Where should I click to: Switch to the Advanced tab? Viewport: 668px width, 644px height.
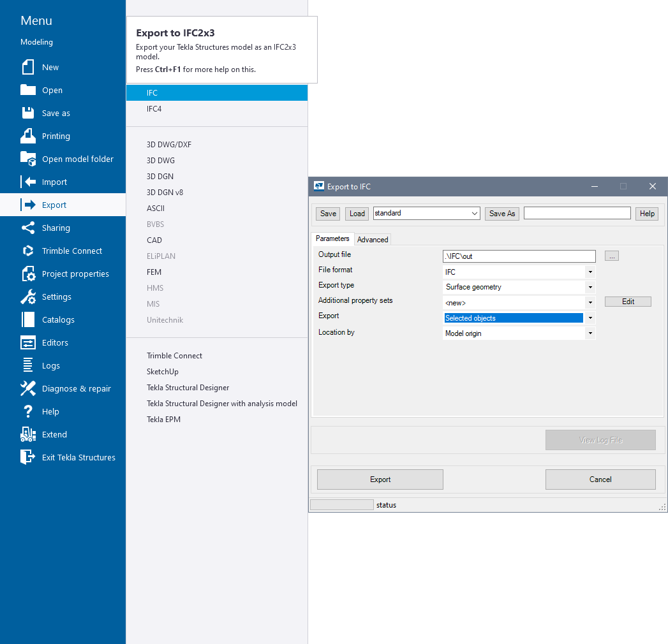tap(373, 240)
